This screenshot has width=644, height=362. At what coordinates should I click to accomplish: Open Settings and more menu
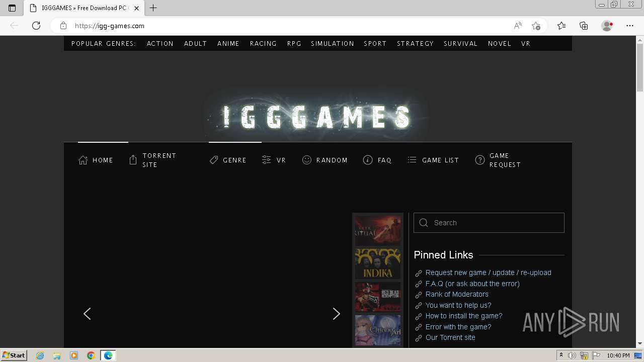point(630,26)
